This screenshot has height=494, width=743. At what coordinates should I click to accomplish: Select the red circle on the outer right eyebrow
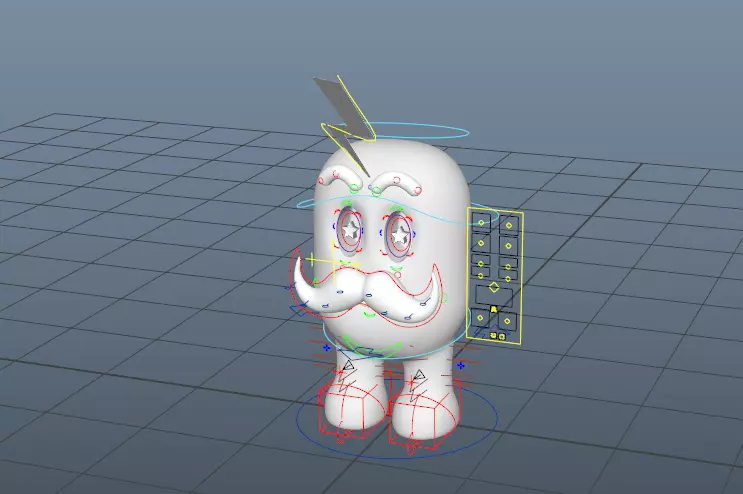click(x=418, y=190)
